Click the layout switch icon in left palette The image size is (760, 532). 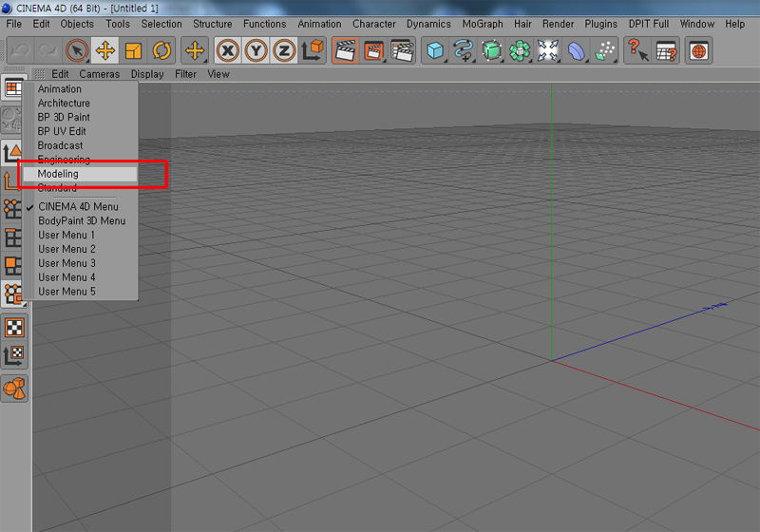click(x=13, y=88)
